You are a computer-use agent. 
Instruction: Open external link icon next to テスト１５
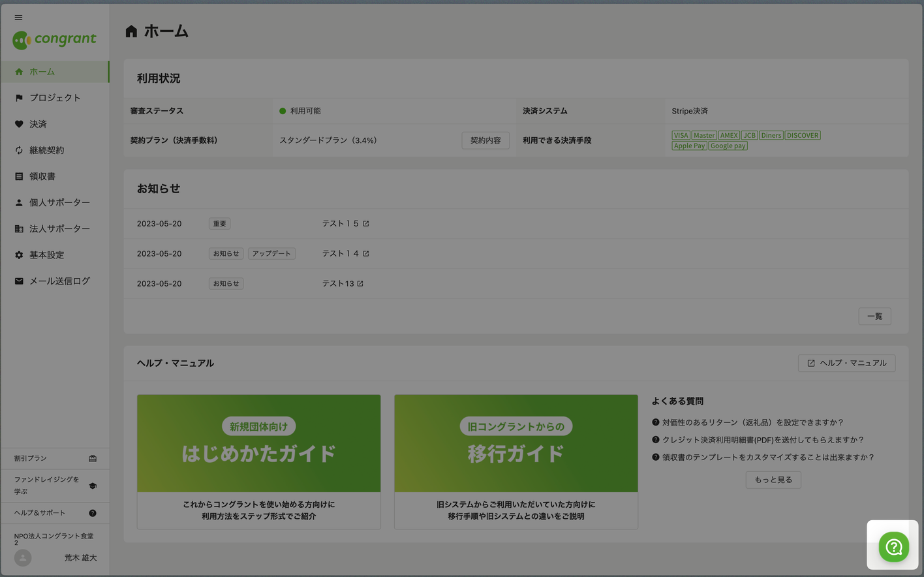point(366,224)
